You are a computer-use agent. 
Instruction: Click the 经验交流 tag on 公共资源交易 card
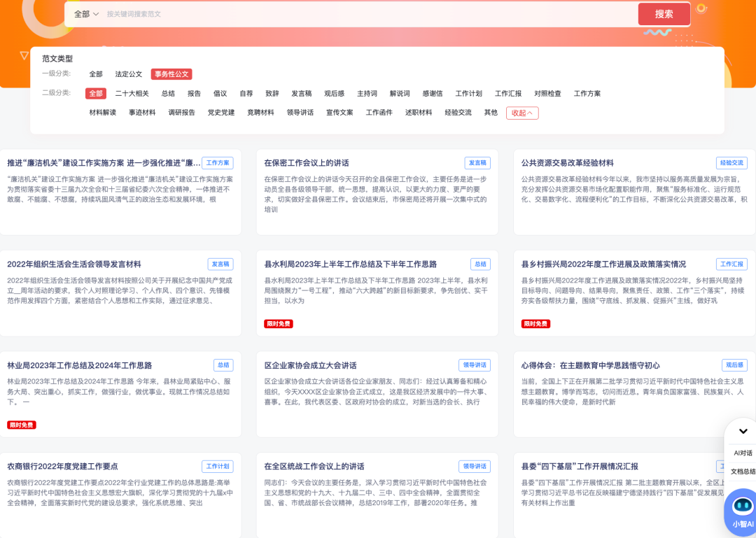click(x=733, y=162)
